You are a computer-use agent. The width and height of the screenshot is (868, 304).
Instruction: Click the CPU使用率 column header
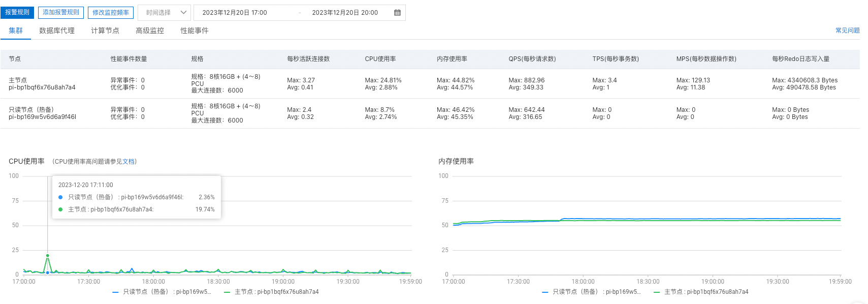(x=380, y=59)
